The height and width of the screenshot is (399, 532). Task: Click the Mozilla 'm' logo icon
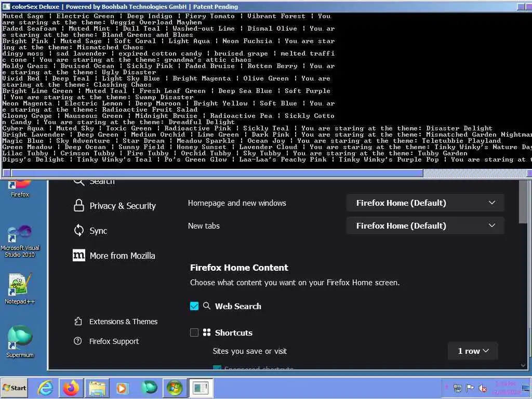pyautogui.click(x=79, y=255)
